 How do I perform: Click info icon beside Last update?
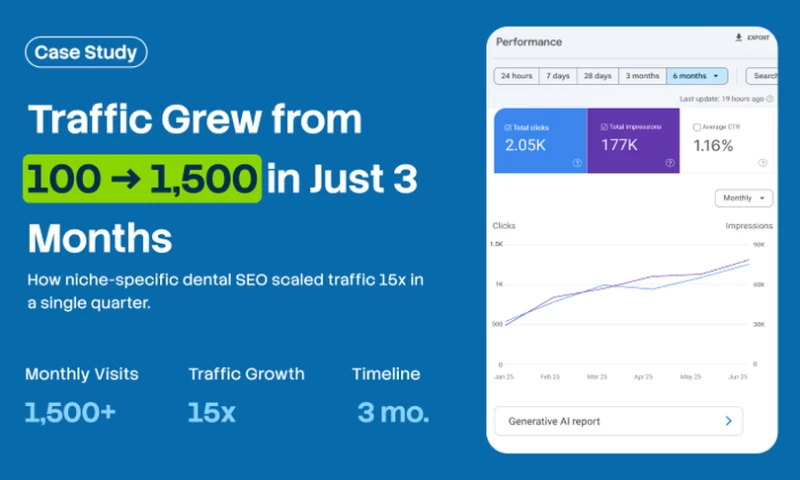tap(770, 99)
